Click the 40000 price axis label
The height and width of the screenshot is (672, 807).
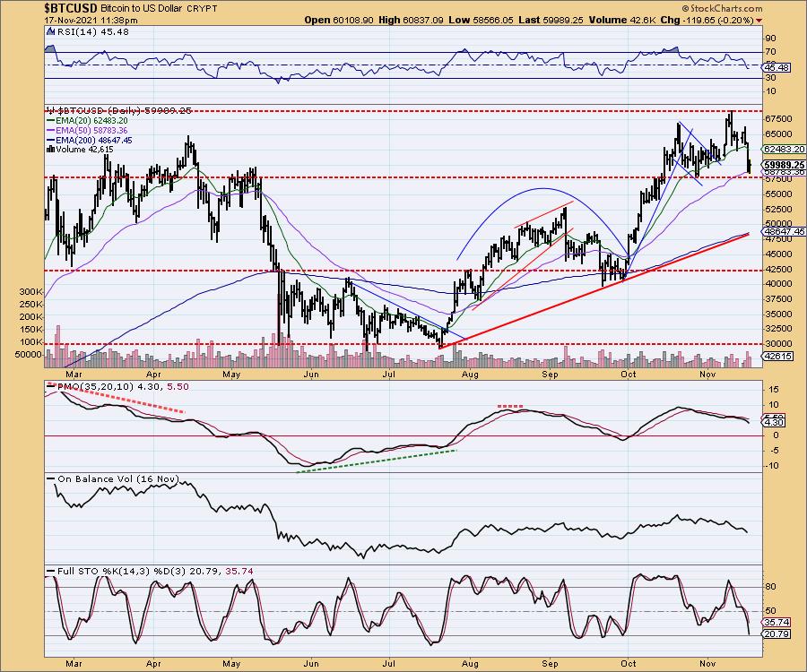(778, 284)
